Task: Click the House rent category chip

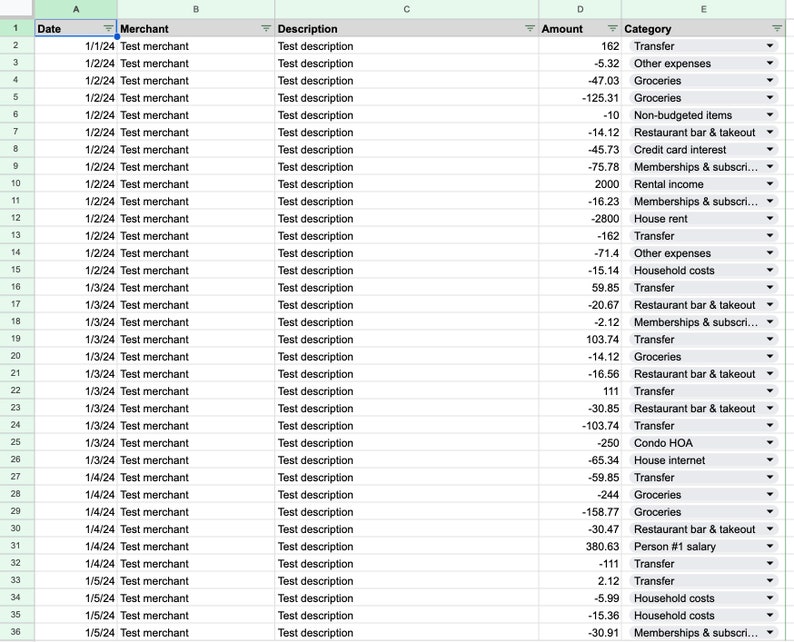Action: pos(703,219)
